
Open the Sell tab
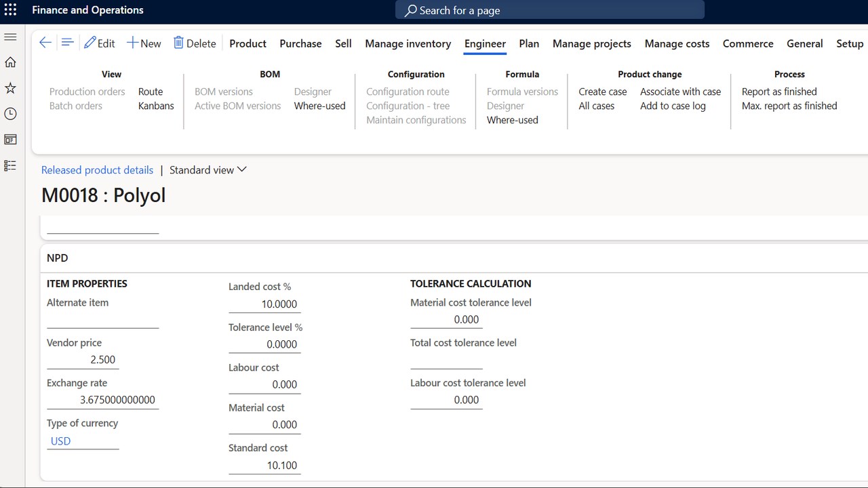pos(343,43)
